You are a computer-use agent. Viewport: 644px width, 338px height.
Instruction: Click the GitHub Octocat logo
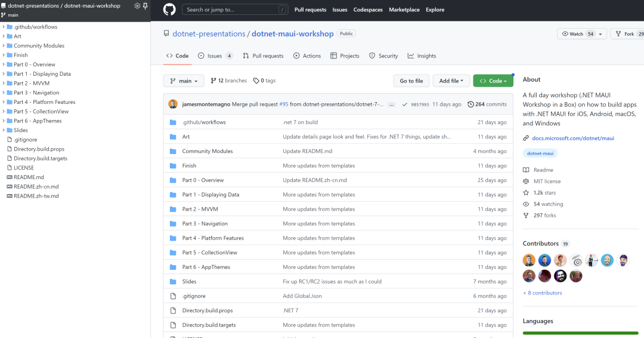tap(169, 10)
